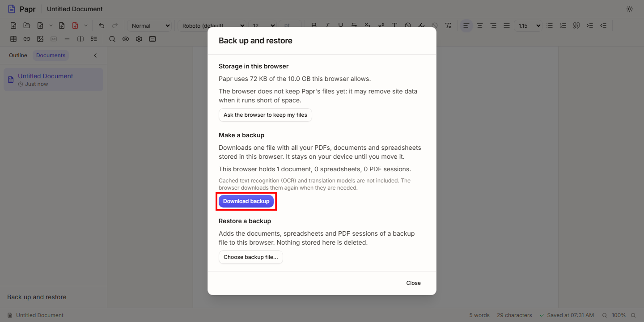
Task: Insert a horizontal line
Action: coord(67,39)
